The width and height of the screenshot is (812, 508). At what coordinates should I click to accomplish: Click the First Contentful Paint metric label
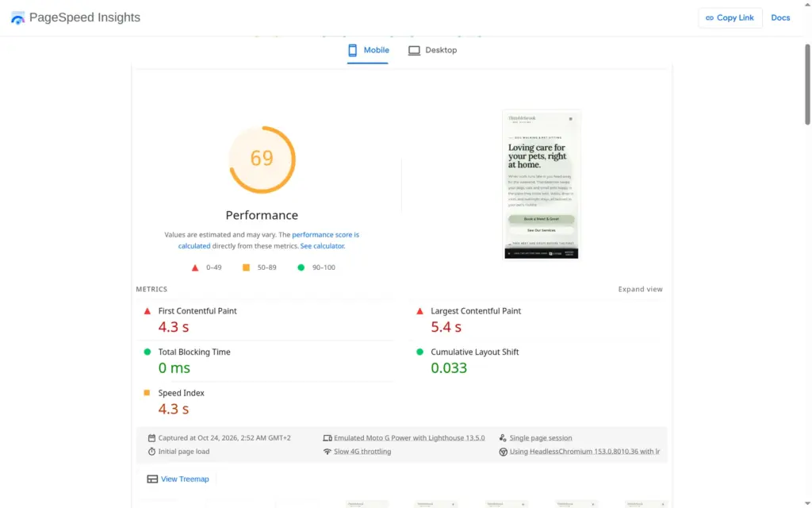(197, 311)
